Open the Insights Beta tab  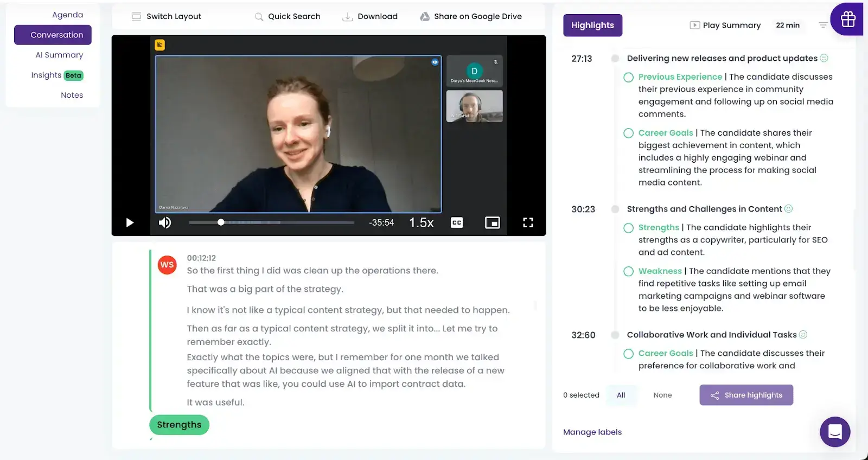click(x=57, y=75)
